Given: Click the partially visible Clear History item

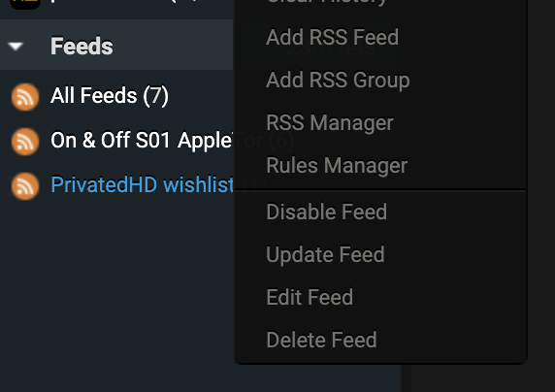Looking at the screenshot, I should click(x=326, y=3).
